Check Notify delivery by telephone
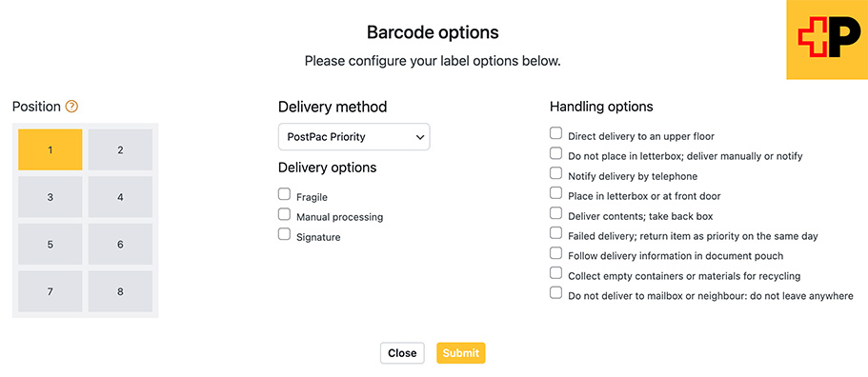868x377 pixels. click(x=555, y=173)
